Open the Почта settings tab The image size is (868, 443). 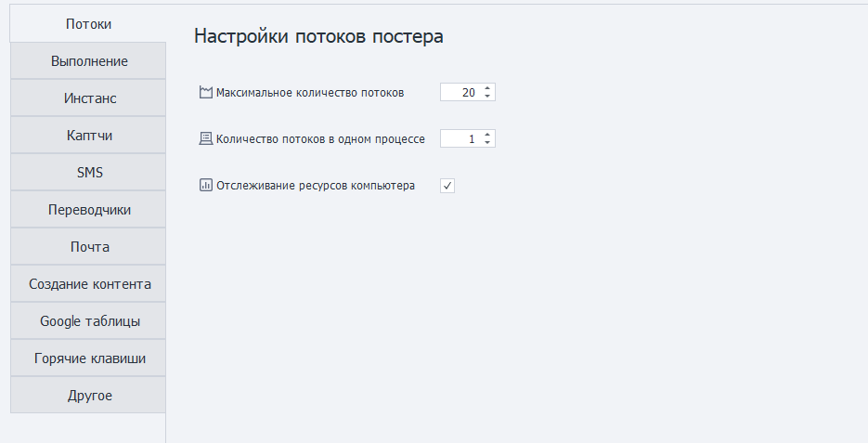coord(89,247)
